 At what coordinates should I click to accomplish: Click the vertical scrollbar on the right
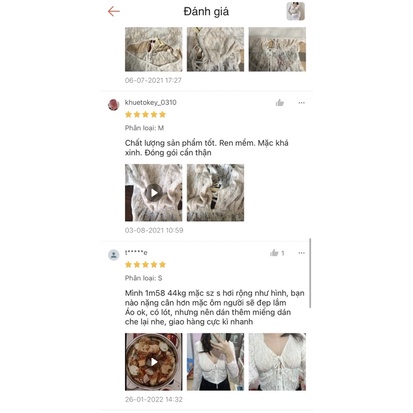[x=310, y=273]
